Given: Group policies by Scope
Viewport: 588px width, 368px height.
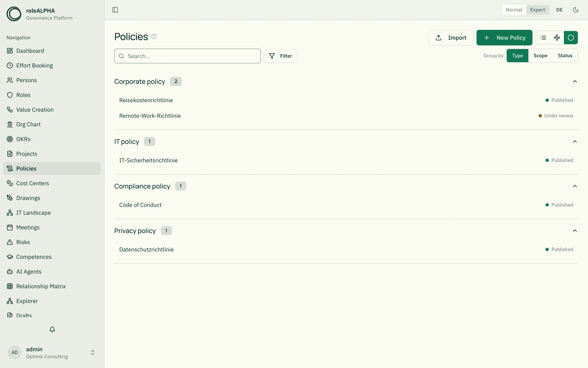Looking at the screenshot, I should point(540,56).
